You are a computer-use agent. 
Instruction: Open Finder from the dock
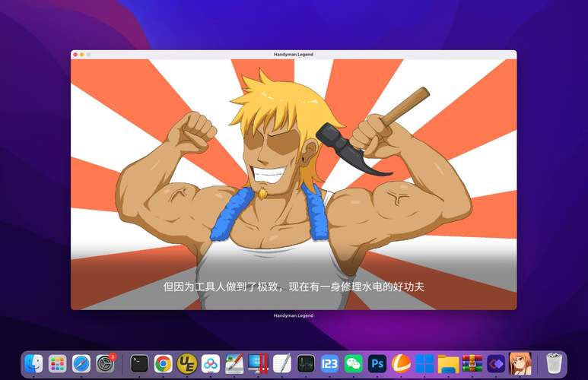tap(33, 363)
